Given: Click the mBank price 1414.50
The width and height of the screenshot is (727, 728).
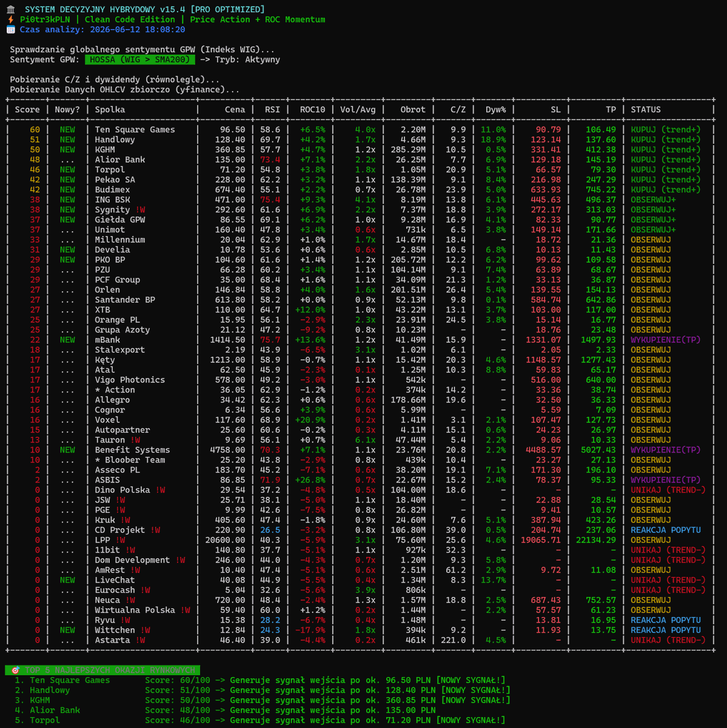Looking at the screenshot, I should (x=227, y=340).
